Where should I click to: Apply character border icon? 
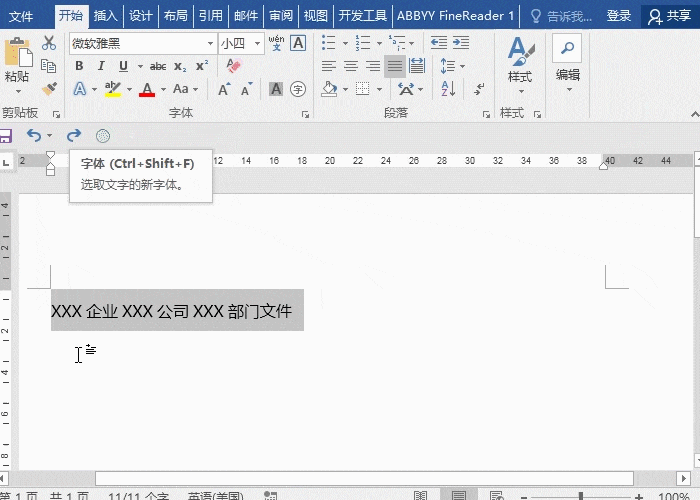click(298, 43)
